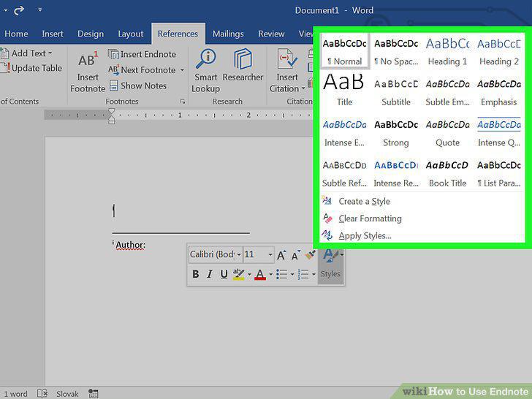Apply yellow text highlight color
The width and height of the screenshot is (532, 399).
pyautogui.click(x=238, y=274)
